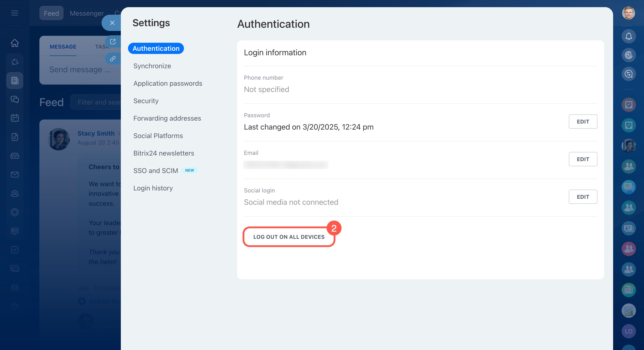This screenshot has height=350, width=644.
Task: Click Log out on all devices
Action: pyautogui.click(x=288, y=237)
